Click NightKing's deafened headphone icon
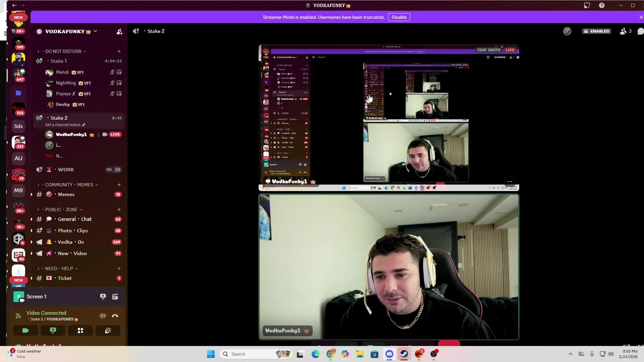 coord(119,83)
